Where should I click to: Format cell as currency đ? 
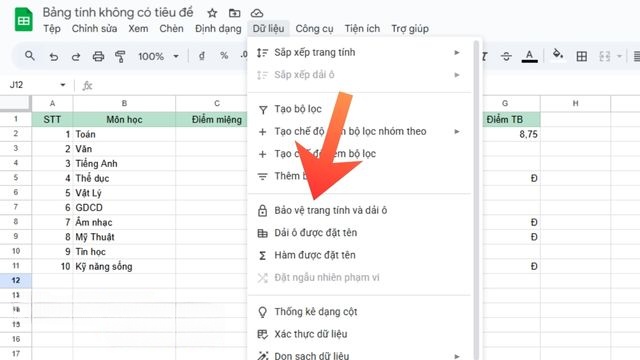pos(202,56)
